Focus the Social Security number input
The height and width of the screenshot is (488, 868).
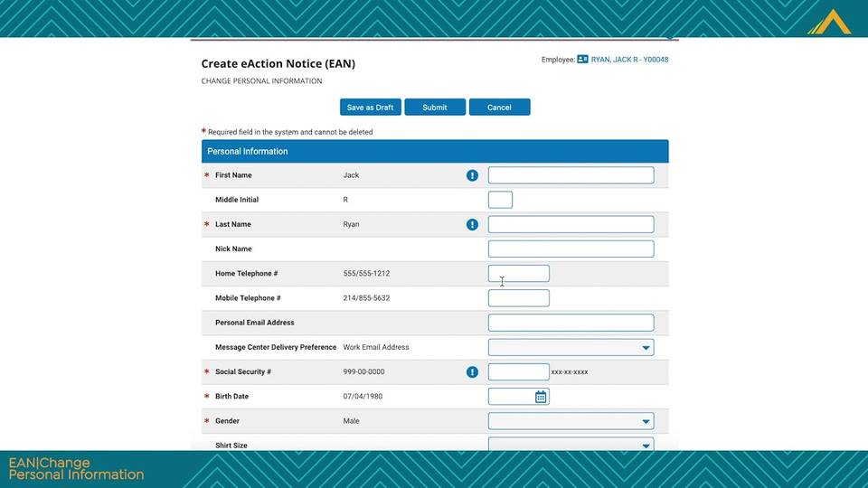point(518,371)
